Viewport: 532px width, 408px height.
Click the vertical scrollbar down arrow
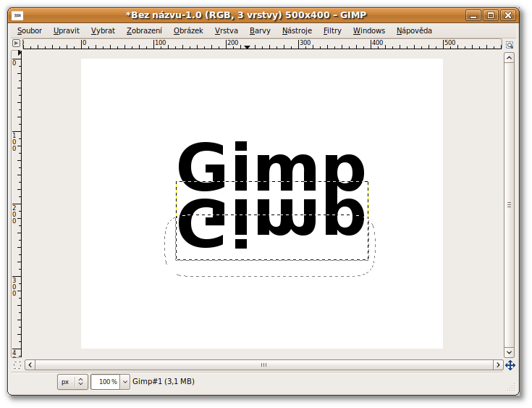point(509,352)
